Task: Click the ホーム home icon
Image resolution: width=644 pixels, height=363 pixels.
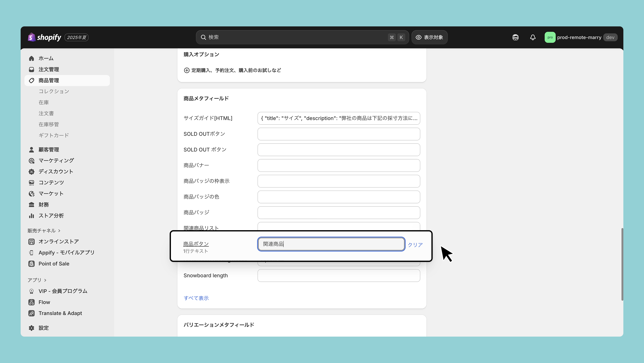Action: (x=32, y=58)
